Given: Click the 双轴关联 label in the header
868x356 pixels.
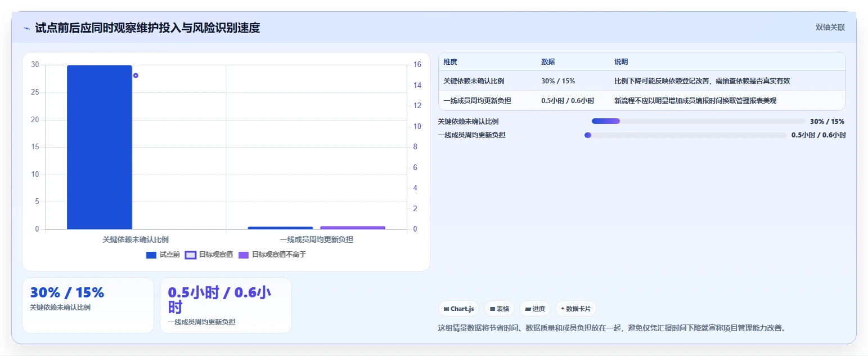Looking at the screenshot, I should coord(830,28).
